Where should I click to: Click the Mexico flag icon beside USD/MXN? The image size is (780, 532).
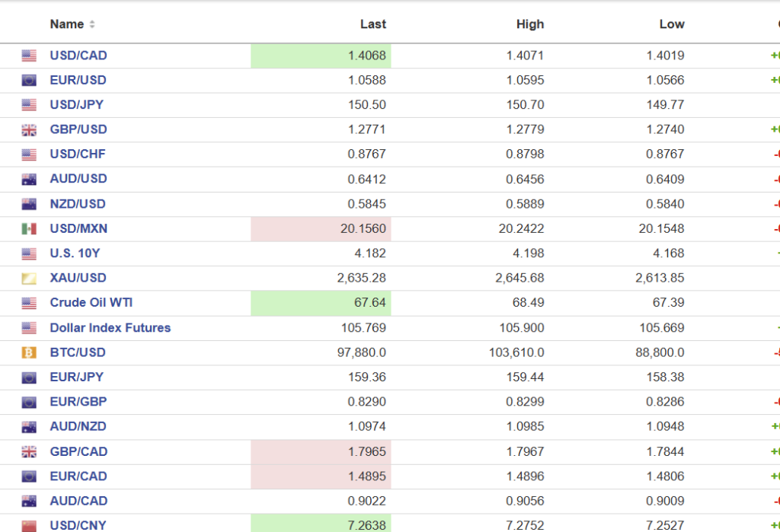pyautogui.click(x=29, y=229)
